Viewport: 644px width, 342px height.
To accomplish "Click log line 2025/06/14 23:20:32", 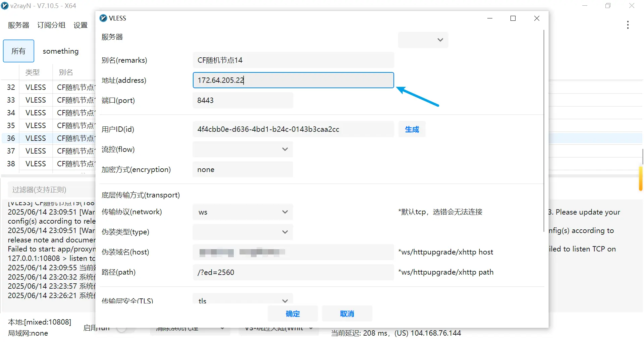I will coord(52,277).
